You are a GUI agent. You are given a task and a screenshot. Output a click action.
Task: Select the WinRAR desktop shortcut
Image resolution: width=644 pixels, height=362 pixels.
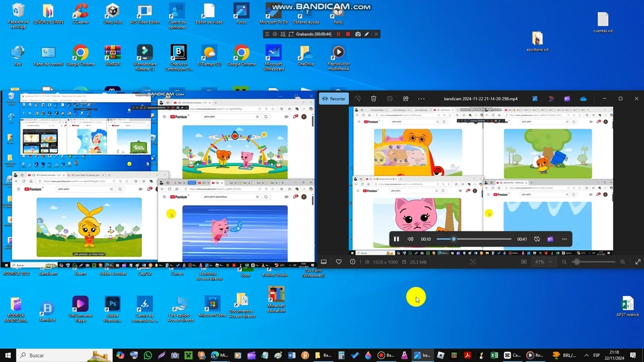coord(113,55)
